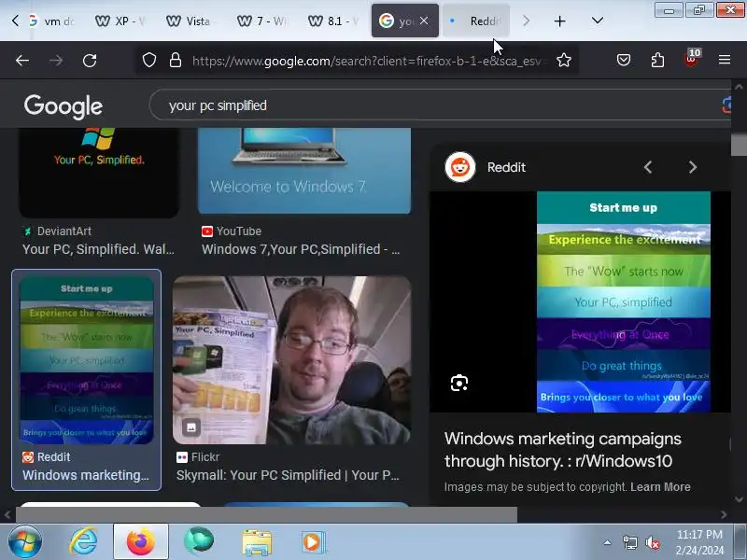The width and height of the screenshot is (747, 560).
Task: Switch to the Reddit tab
Action: (x=476, y=21)
